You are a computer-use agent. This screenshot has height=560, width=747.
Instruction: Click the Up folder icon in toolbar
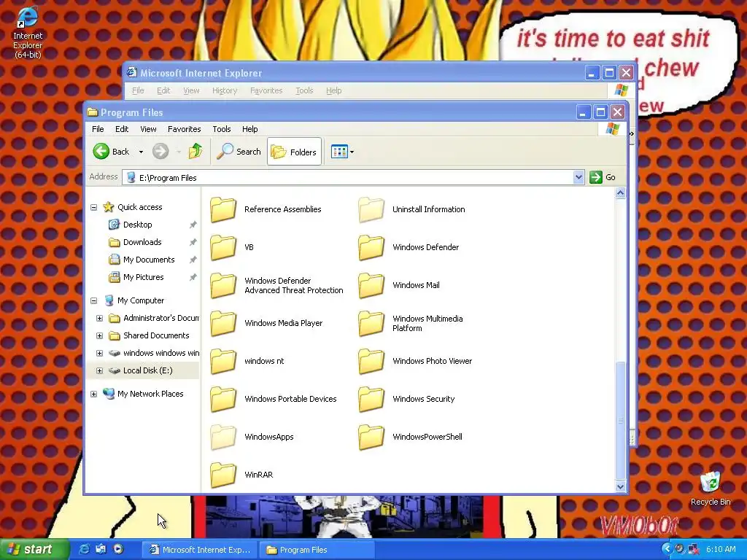tap(196, 152)
